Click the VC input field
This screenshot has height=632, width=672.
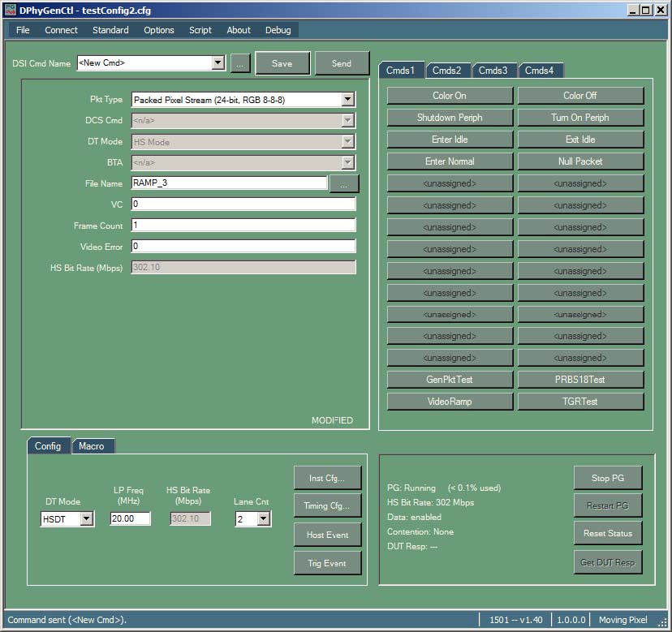pos(243,204)
